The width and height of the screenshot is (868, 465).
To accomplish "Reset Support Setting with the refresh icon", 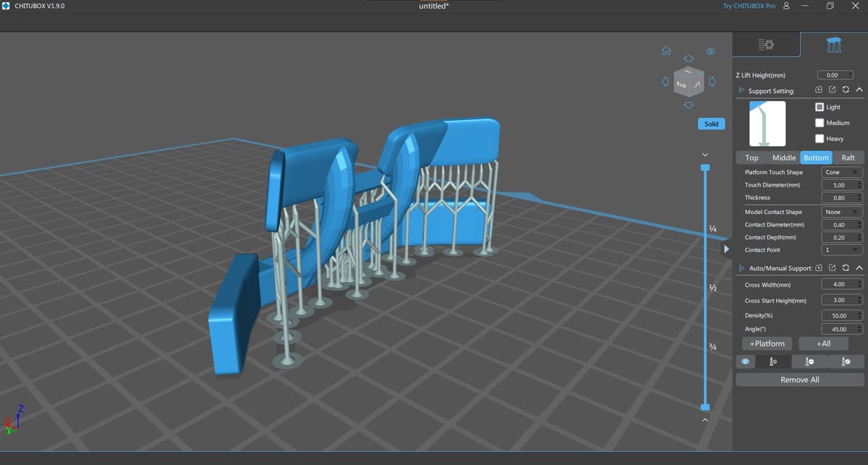I will (845, 90).
